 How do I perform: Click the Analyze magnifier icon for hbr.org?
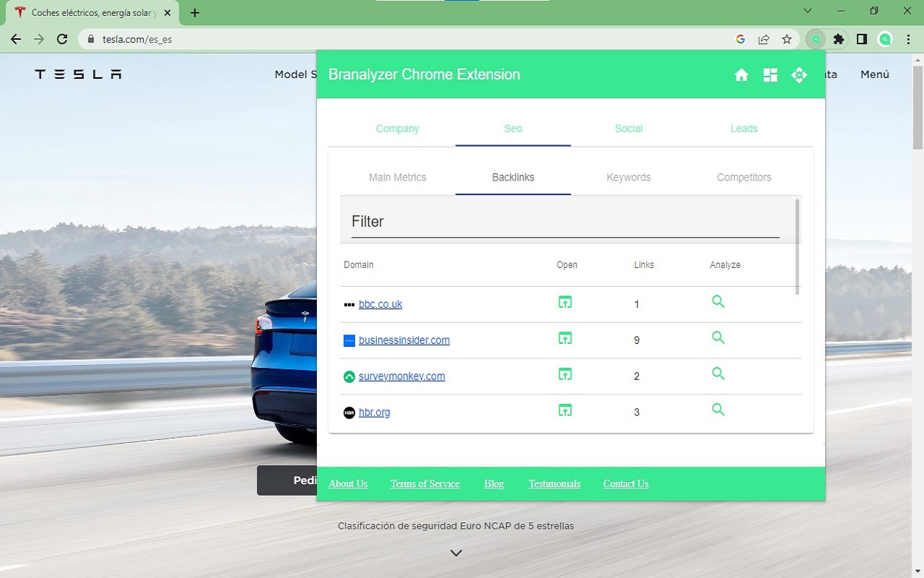coord(718,410)
